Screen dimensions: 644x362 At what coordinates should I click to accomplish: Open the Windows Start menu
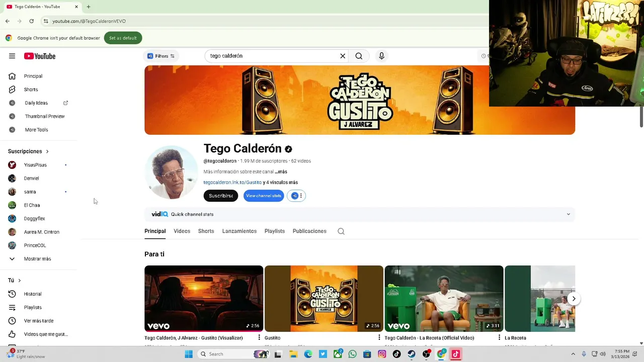189,354
